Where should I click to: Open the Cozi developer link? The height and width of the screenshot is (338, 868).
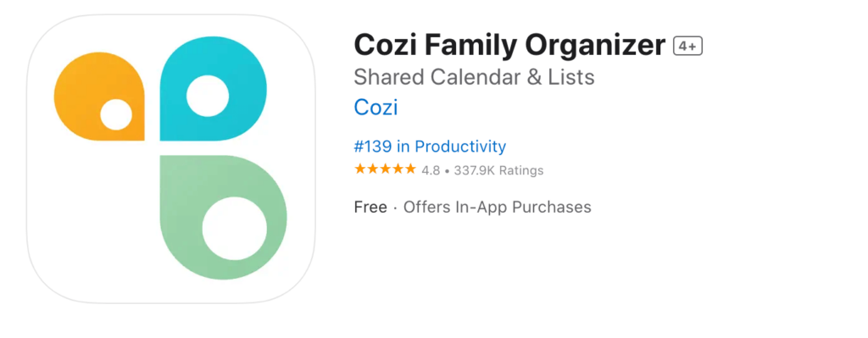[x=376, y=108]
